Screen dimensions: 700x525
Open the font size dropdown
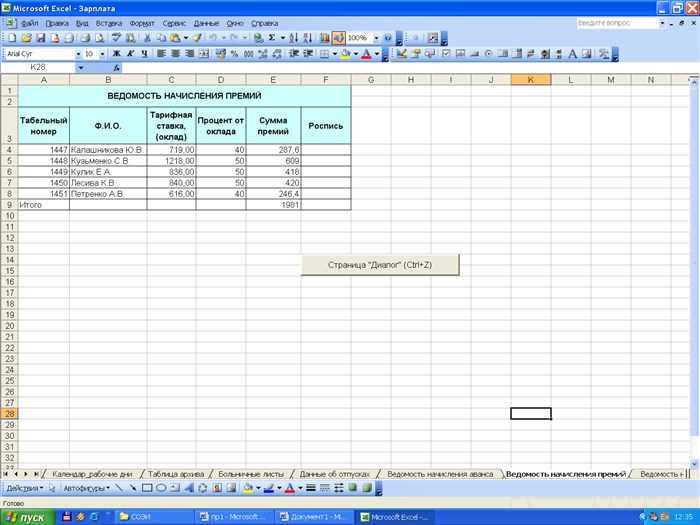click(x=102, y=54)
